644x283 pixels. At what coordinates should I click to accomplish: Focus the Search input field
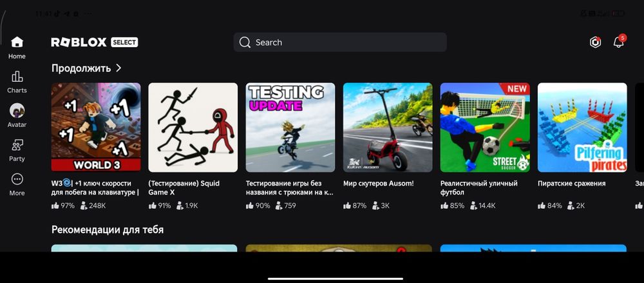[340, 43]
